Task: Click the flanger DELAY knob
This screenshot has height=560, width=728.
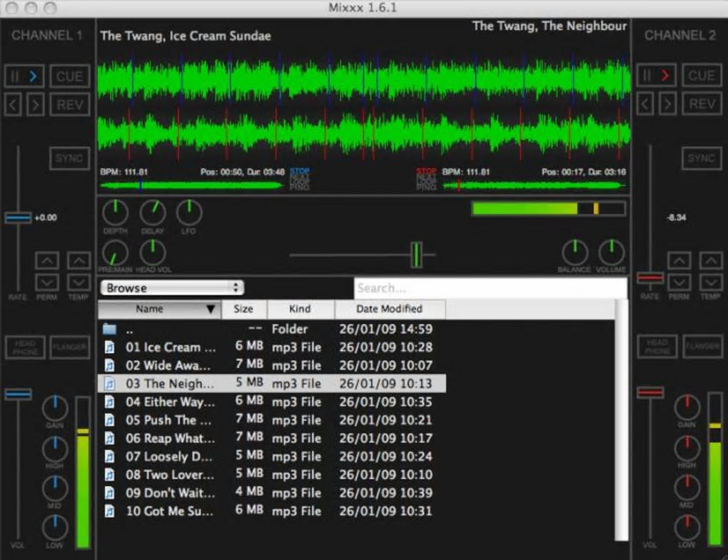Action: (152, 213)
